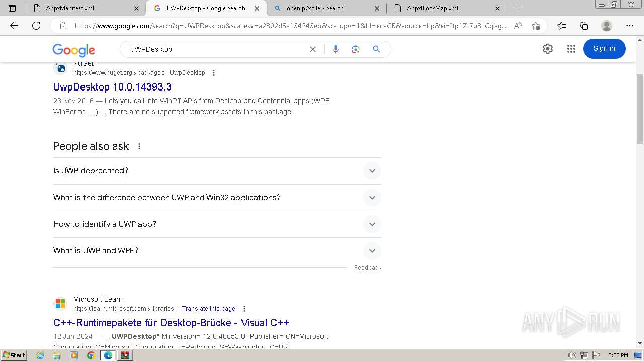Search by image with Google Lens
Screen dimensions: 644x362
[x=356, y=49]
